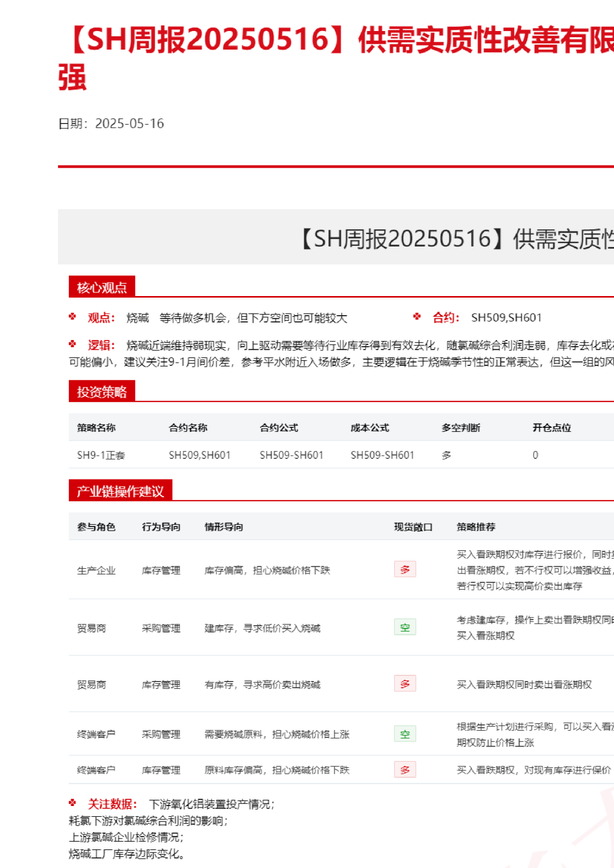Click green 空 badge in 需要烧碱原料 row
614x868 pixels.
(x=405, y=734)
